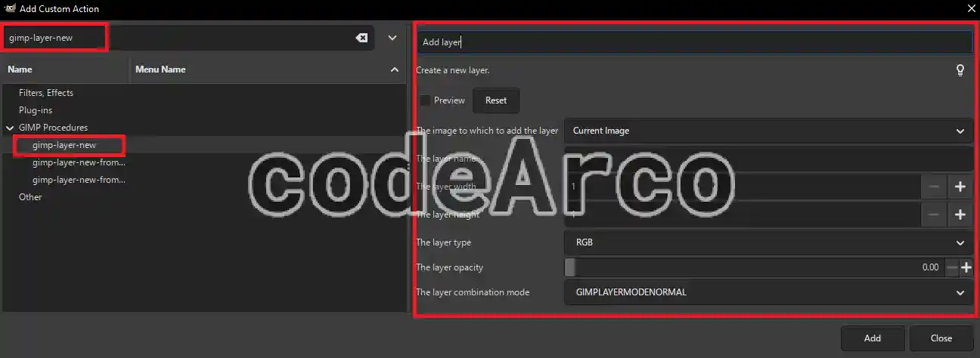Expand the search options chevron dropdown
This screenshot has width=980, height=358.
(392, 38)
